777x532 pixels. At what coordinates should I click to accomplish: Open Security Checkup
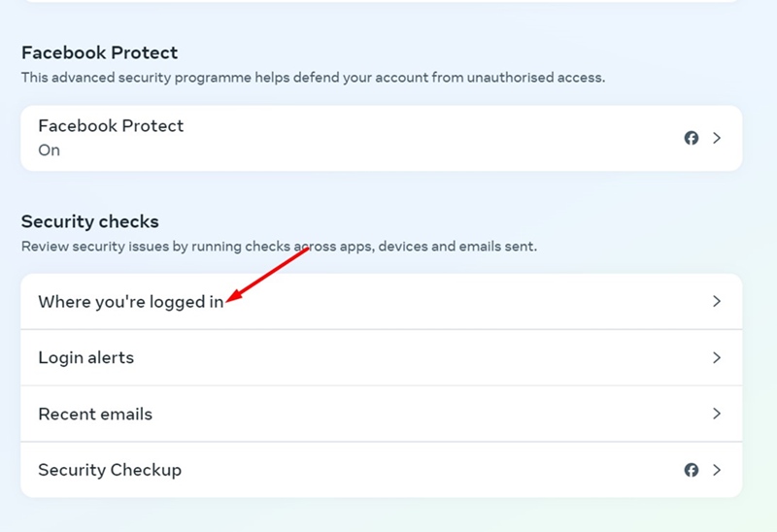click(381, 470)
